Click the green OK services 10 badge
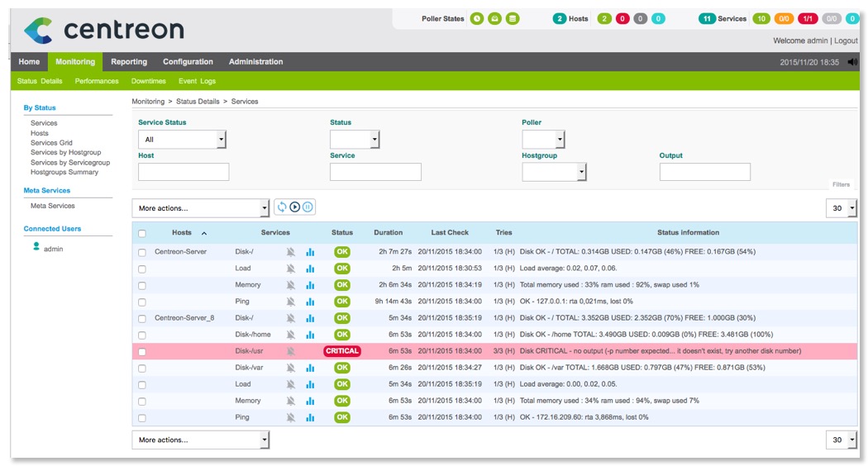Image resolution: width=868 pixels, height=466 pixels. [x=761, y=19]
